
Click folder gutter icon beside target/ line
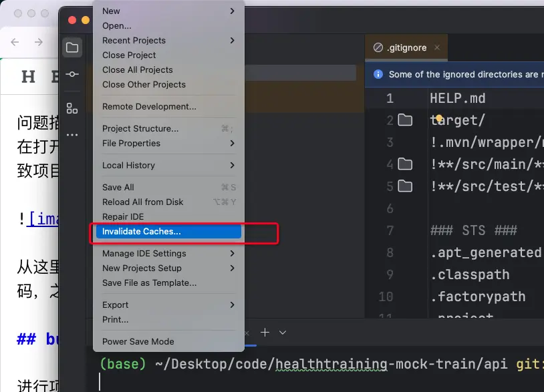(405, 120)
